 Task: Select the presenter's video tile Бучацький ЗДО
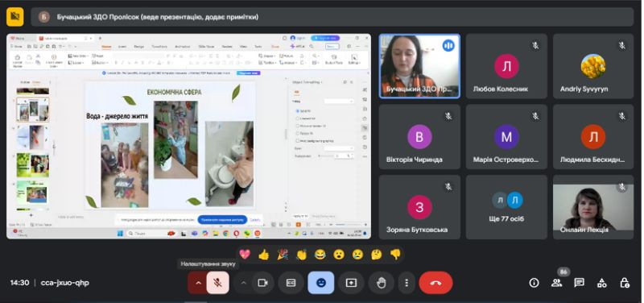[419, 66]
